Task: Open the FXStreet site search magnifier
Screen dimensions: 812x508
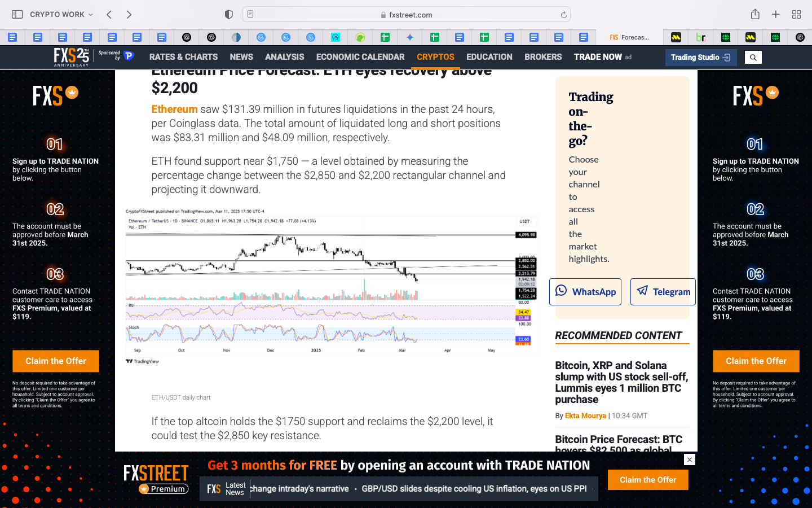Action: 753,57
